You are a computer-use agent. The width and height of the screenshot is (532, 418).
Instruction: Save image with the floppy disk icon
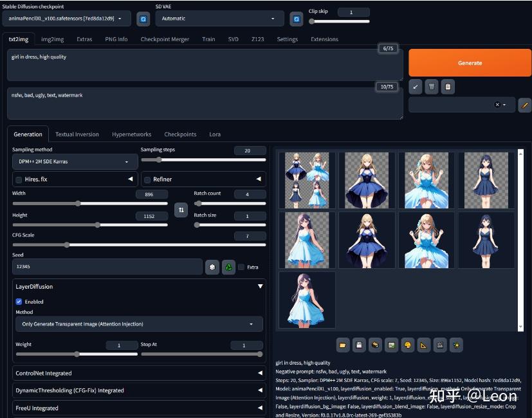(359, 345)
